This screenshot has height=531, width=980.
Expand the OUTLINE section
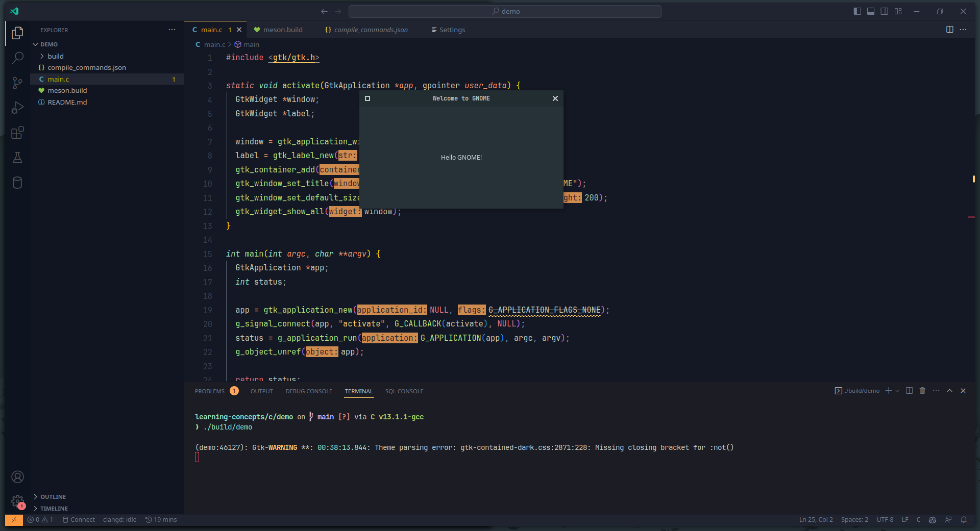click(x=53, y=497)
